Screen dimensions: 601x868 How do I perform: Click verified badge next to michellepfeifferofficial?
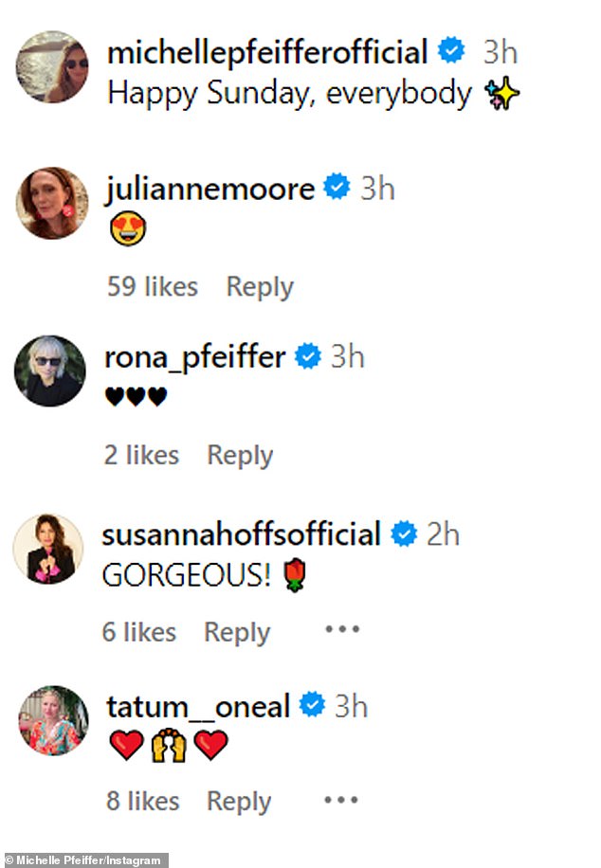[x=452, y=51]
